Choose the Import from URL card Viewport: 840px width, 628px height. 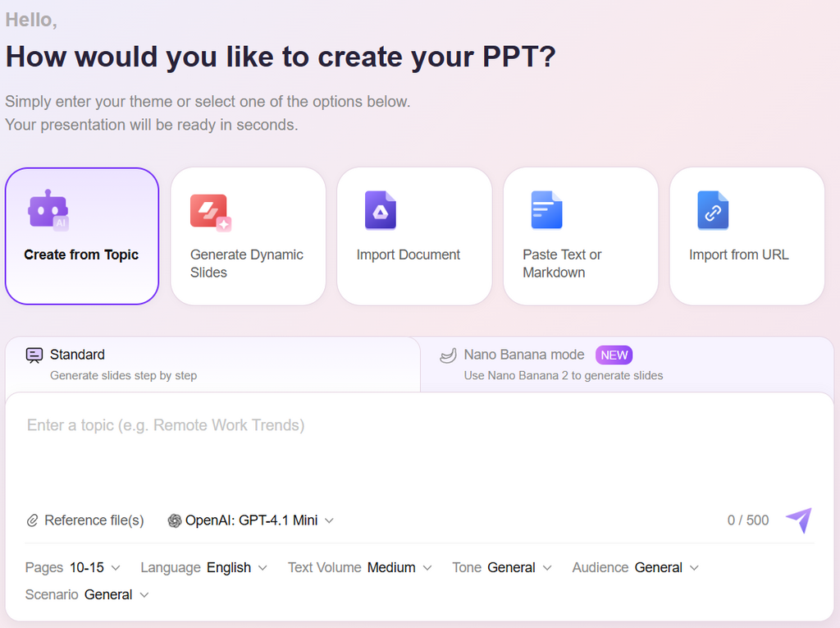[746, 236]
